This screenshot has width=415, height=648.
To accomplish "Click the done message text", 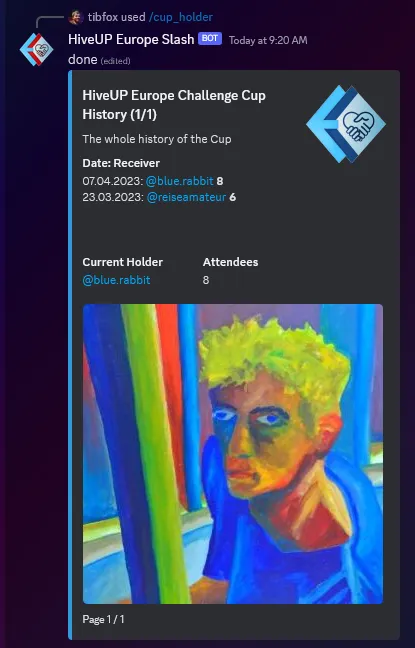I will [x=83, y=60].
